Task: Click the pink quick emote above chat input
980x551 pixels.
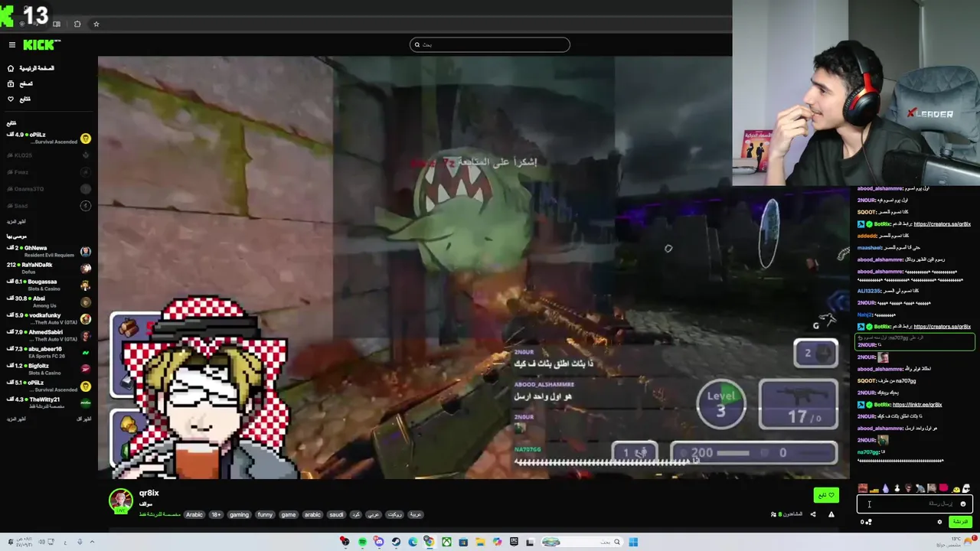Action: coord(943,487)
